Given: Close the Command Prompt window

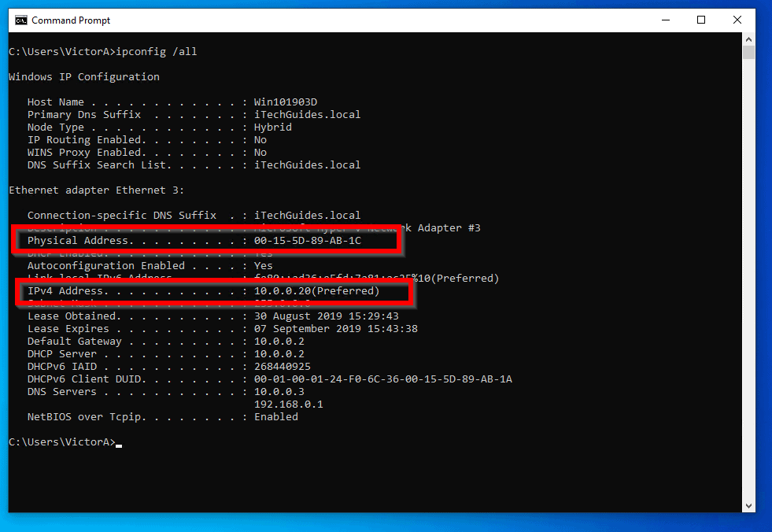Looking at the screenshot, I should [x=737, y=20].
